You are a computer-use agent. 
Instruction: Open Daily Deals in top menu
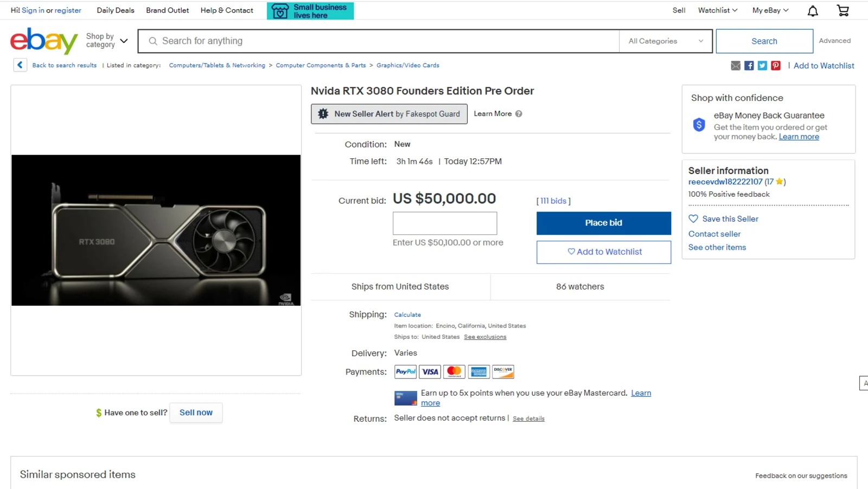point(116,10)
